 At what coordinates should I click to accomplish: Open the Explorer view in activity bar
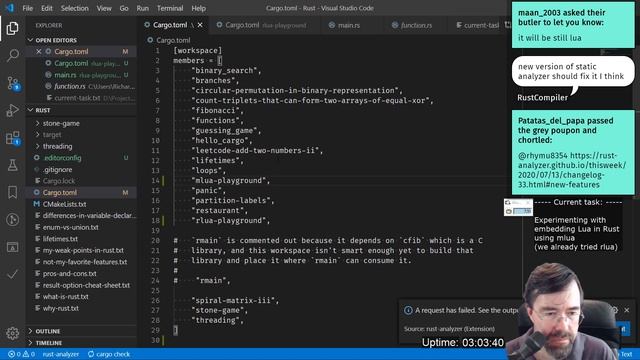point(12,28)
